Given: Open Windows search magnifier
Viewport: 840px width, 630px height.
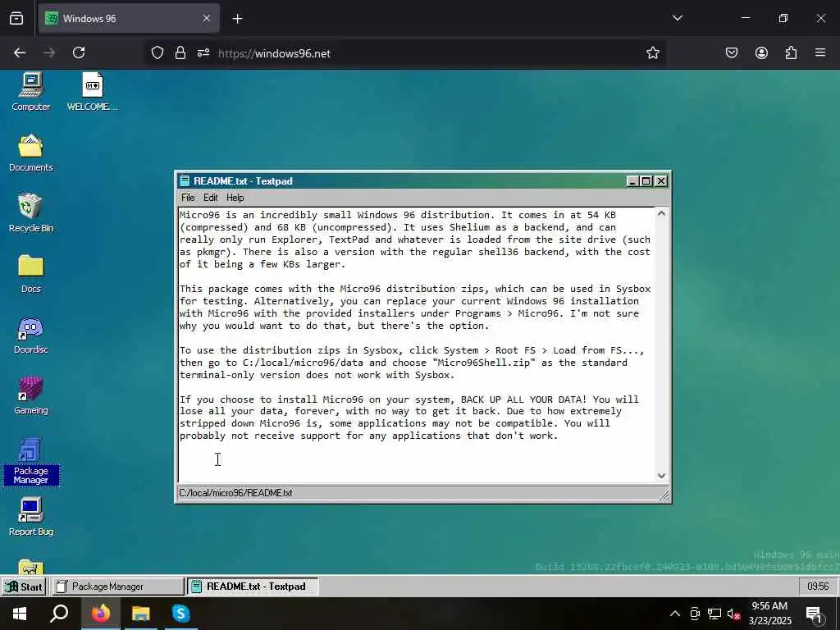Looking at the screenshot, I should [59, 614].
